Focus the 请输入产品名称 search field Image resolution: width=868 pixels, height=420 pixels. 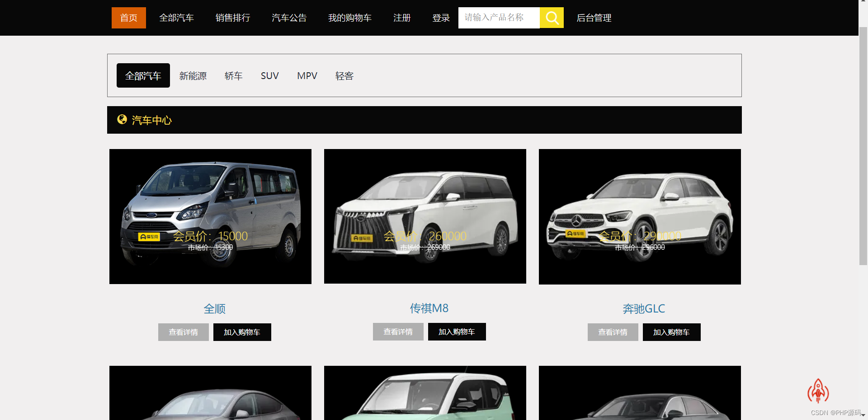coord(499,18)
